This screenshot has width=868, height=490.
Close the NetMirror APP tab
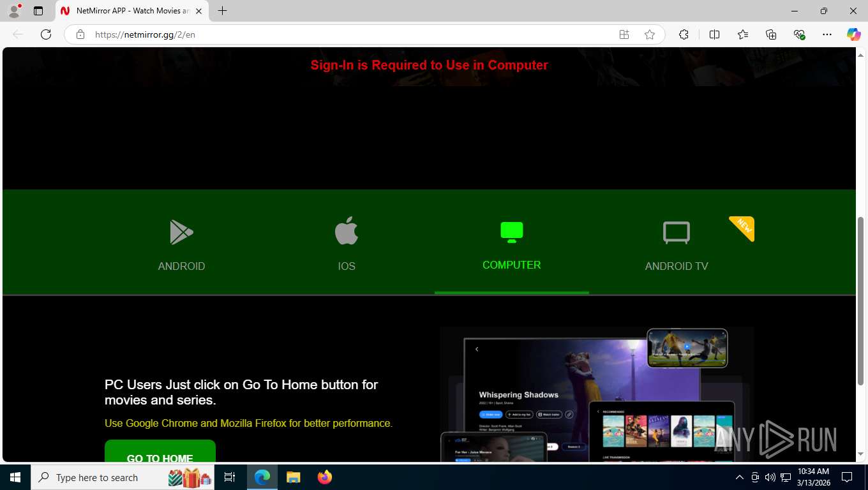click(199, 11)
